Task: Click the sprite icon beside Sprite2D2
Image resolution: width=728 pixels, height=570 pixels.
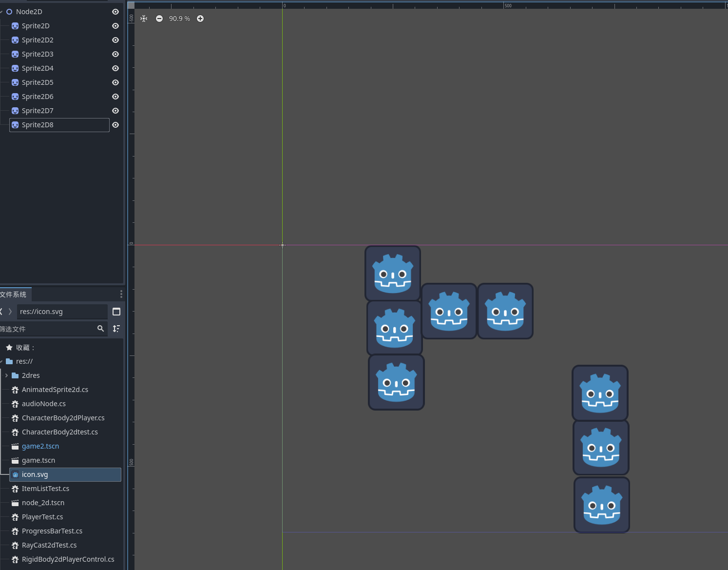Action: click(x=15, y=40)
